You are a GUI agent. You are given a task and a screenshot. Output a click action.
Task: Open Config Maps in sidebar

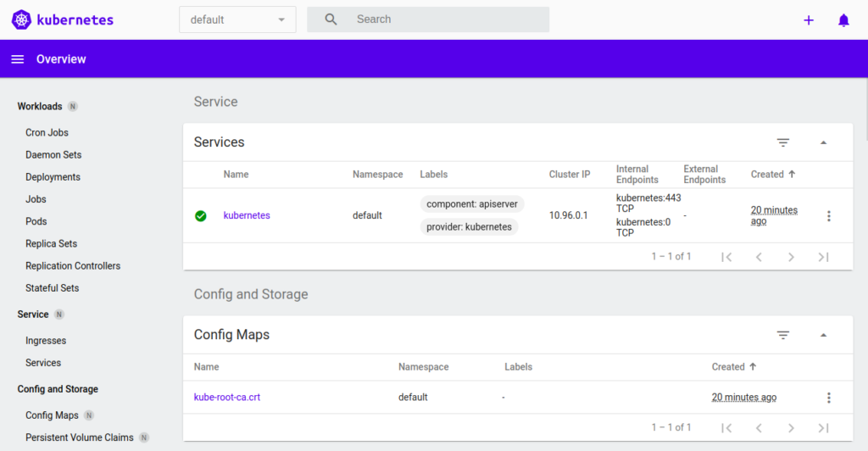[52, 415]
